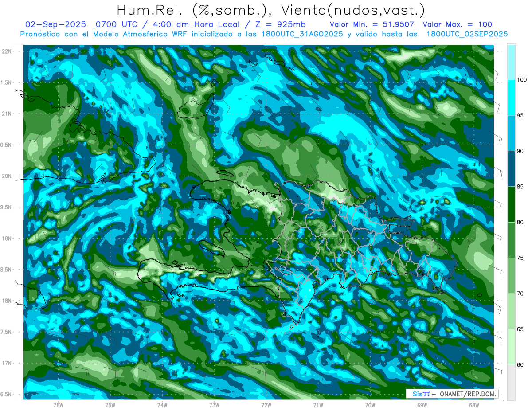Click the latitude label 20N
532x411 pixels.
7,176
